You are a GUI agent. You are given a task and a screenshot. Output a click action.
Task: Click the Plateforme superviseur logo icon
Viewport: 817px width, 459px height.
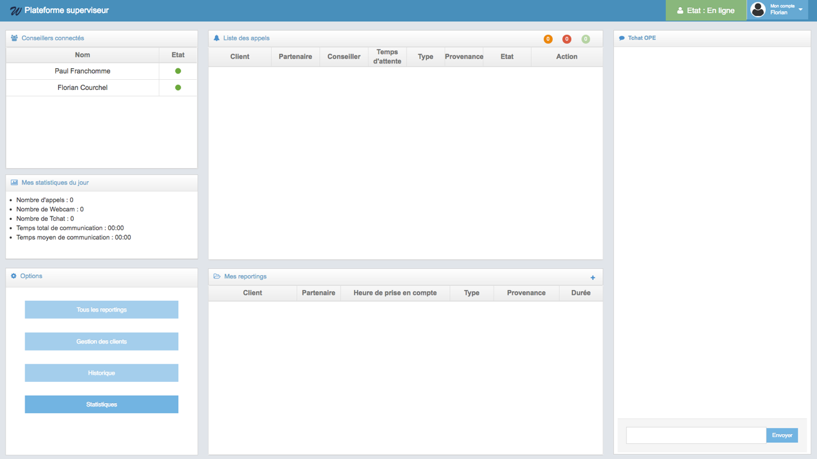15,11
